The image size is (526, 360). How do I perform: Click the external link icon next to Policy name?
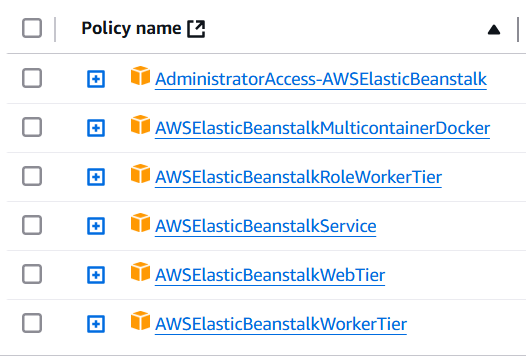[x=196, y=29]
